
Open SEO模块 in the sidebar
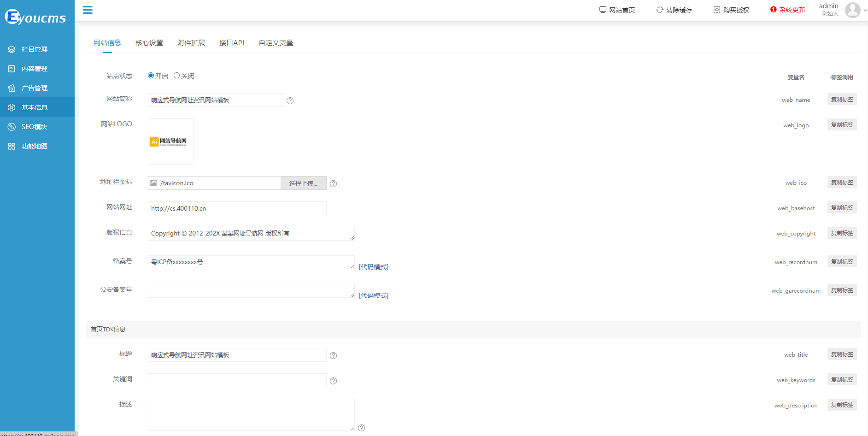34,127
